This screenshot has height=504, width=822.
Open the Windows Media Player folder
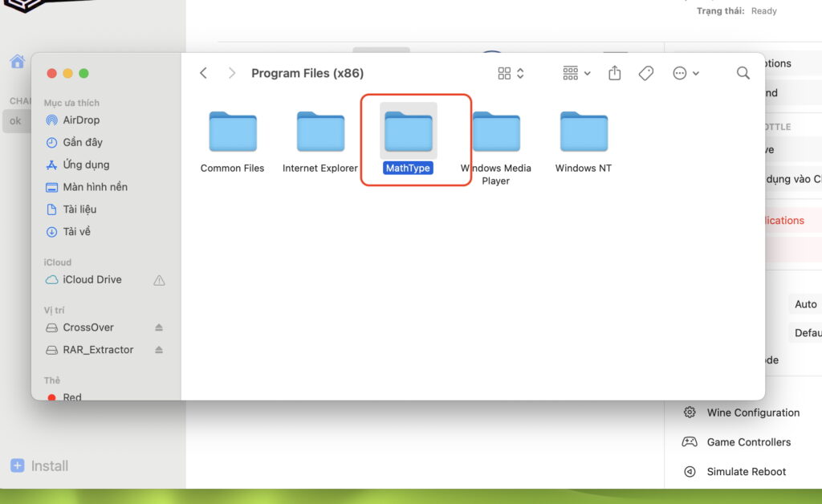coord(495,132)
